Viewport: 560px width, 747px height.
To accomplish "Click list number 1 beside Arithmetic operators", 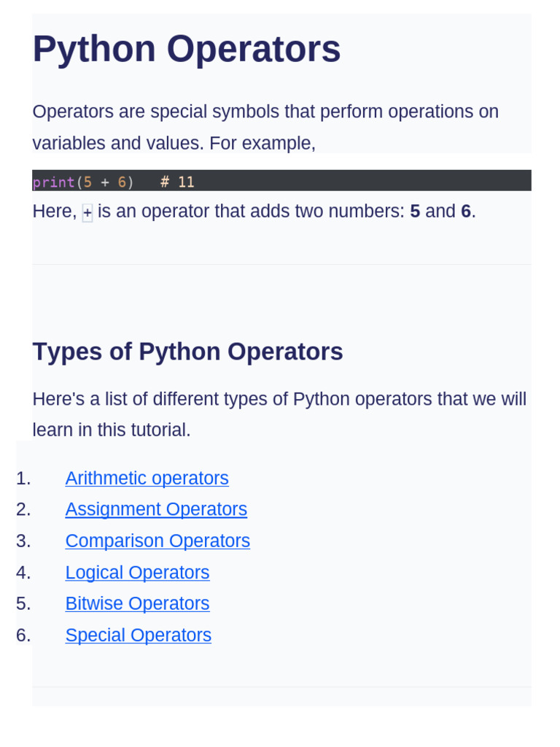I will pos(23,479).
